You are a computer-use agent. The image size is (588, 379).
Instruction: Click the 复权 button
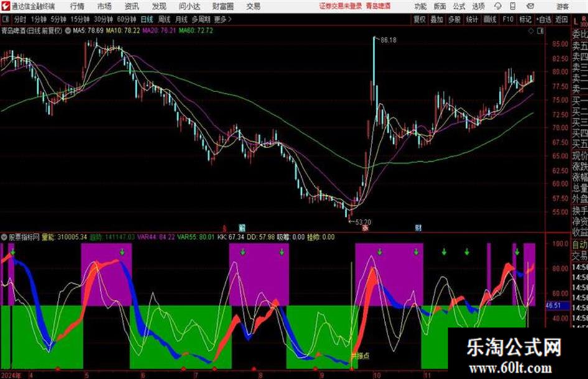click(419, 19)
